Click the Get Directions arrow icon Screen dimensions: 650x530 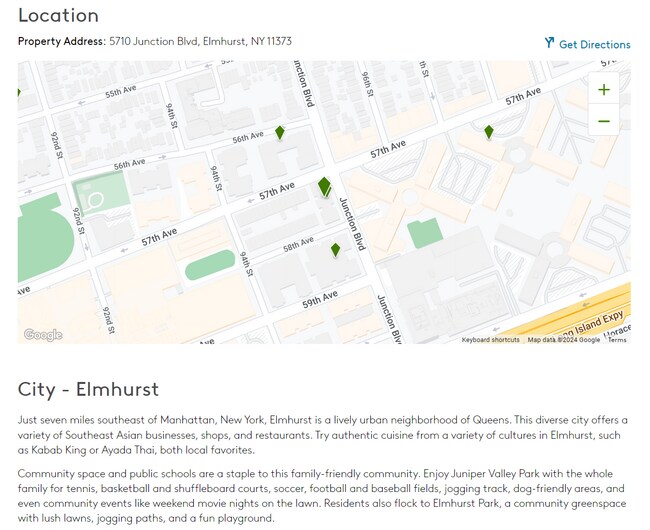(549, 43)
